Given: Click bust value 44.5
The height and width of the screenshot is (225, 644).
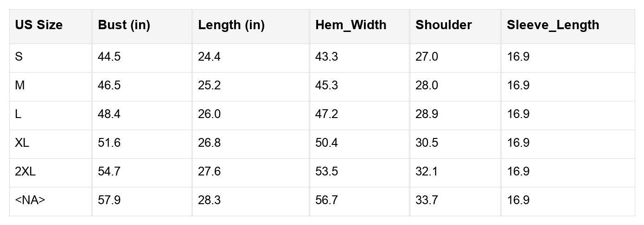Looking at the screenshot, I should click(x=109, y=57).
